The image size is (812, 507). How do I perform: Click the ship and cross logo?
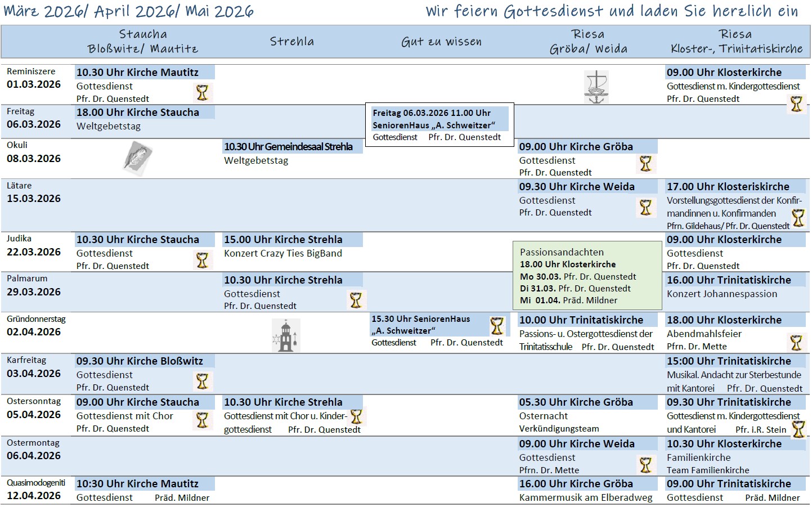coord(596,87)
